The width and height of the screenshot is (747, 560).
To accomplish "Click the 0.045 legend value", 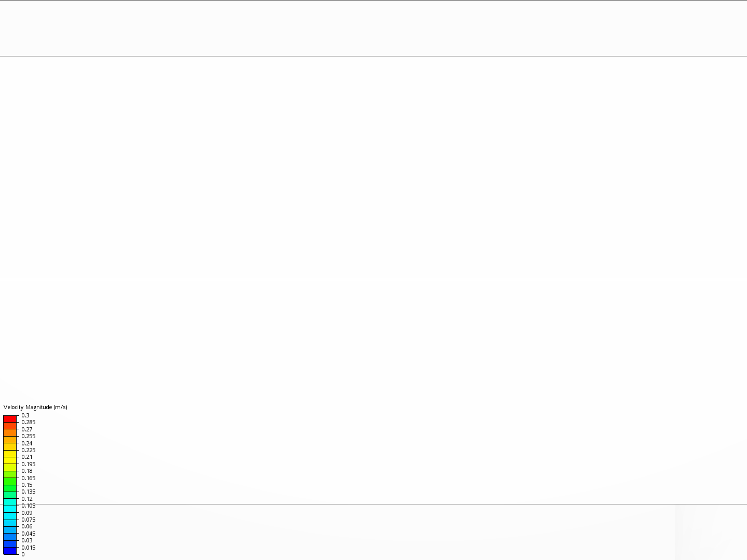I will tap(29, 534).
